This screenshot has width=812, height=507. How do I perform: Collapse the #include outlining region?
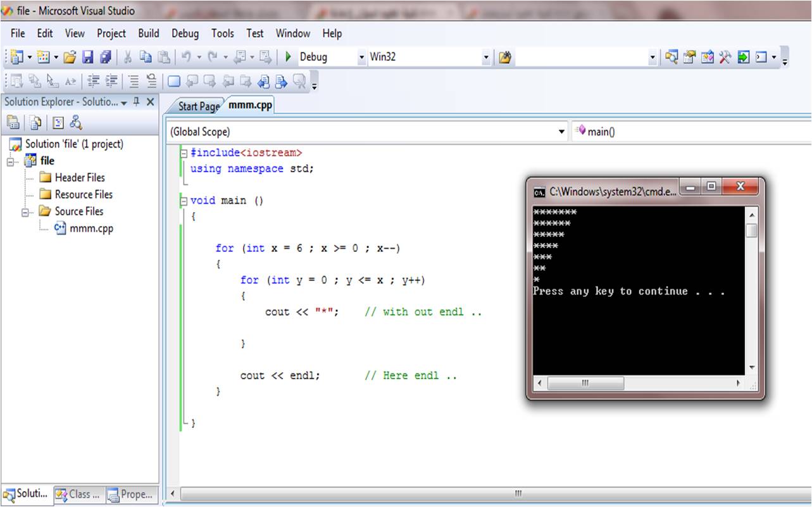pyautogui.click(x=184, y=153)
